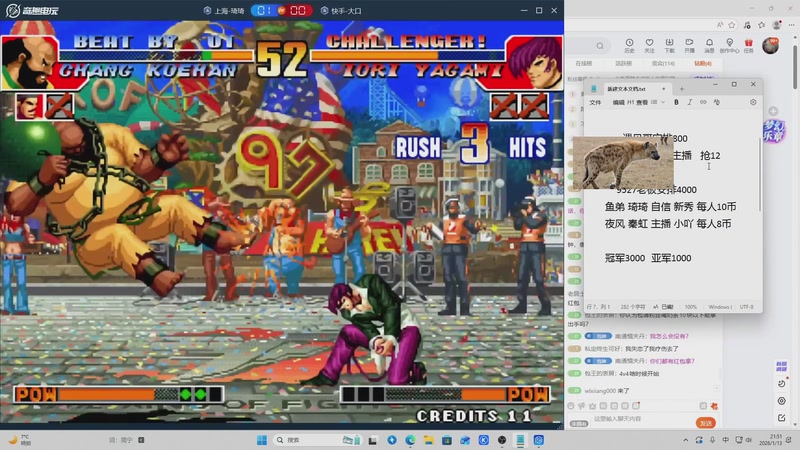Open the Windows Start button
Viewport: 800px width, 450px height.
pyautogui.click(x=262, y=440)
